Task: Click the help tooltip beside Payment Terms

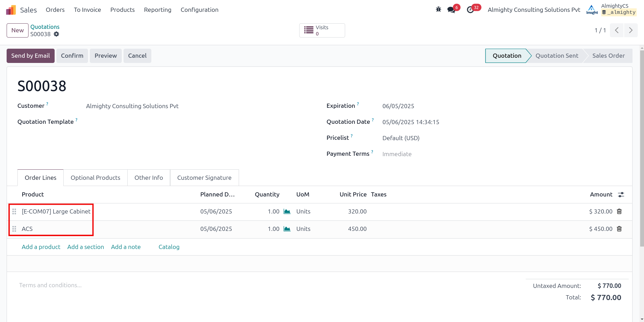Action: 372,151
